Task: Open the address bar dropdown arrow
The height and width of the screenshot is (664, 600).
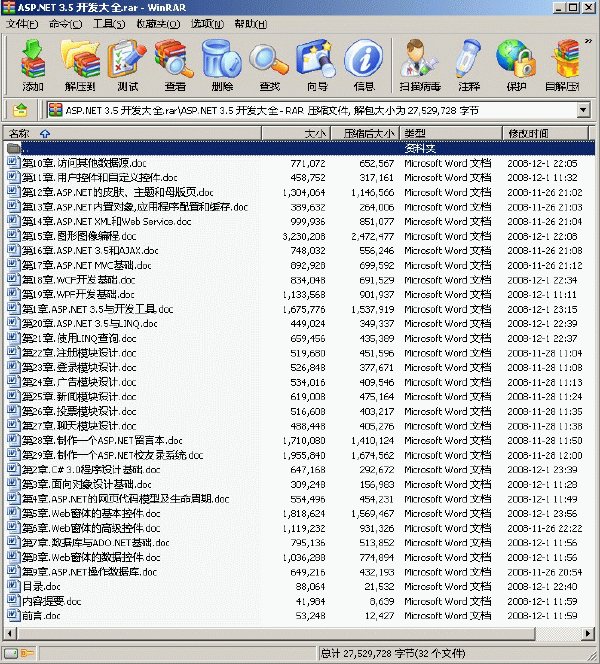Action: point(583,111)
